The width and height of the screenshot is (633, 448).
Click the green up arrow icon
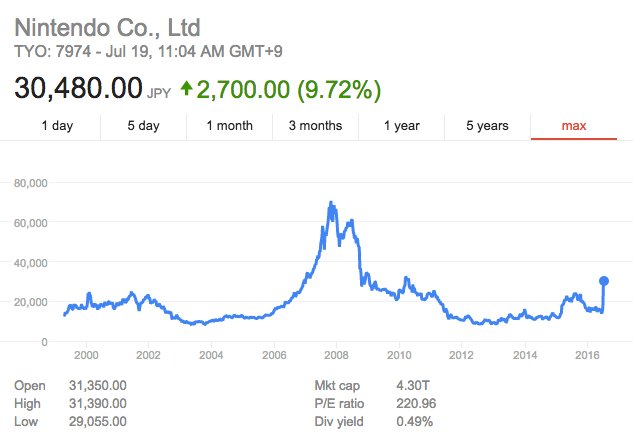[187, 90]
